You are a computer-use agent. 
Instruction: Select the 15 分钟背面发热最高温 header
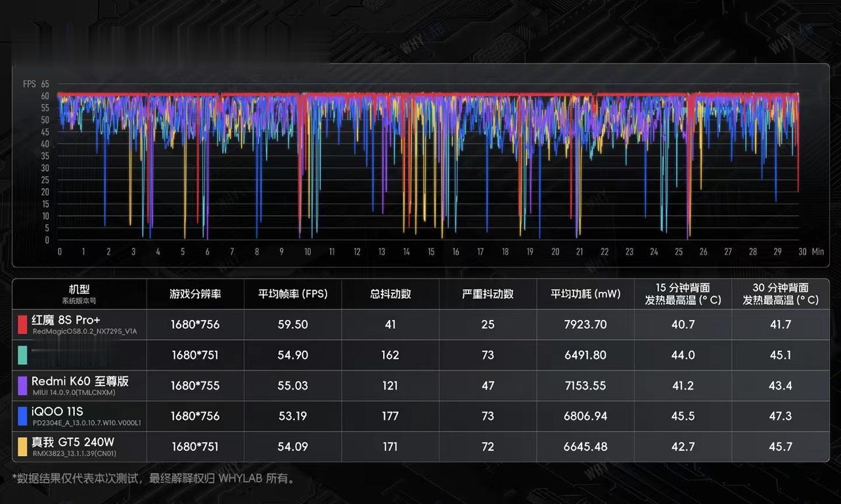[683, 294]
